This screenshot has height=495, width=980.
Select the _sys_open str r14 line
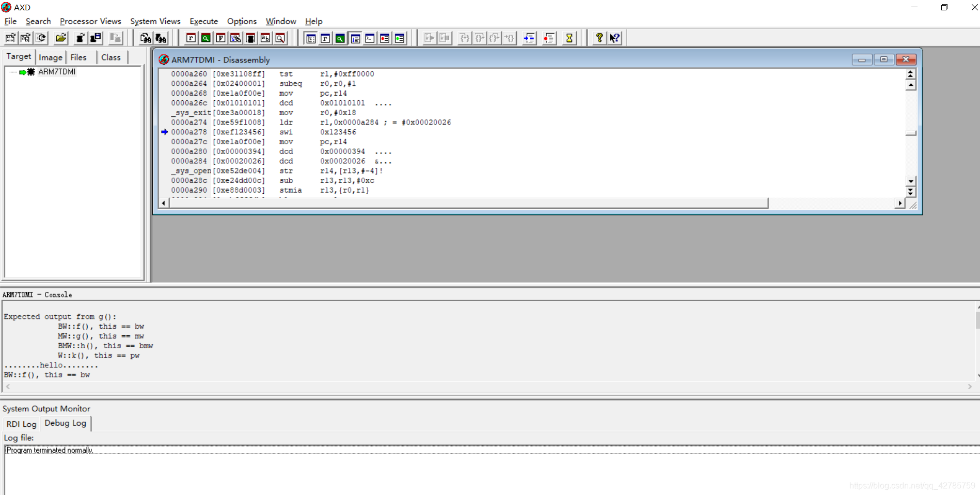531,171
